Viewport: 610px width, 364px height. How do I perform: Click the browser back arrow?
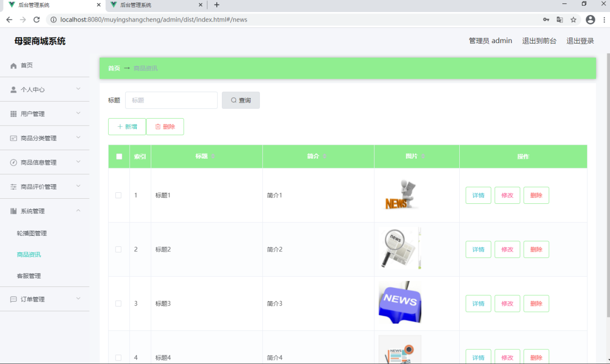(x=9, y=20)
